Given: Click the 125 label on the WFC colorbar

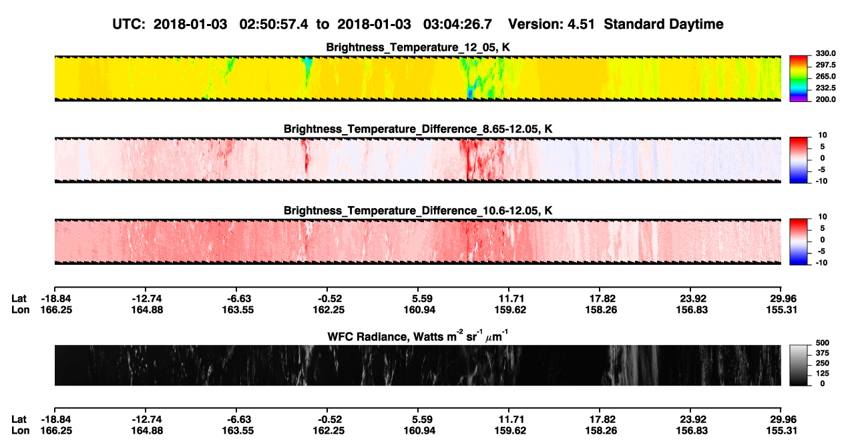Looking at the screenshot, I should [x=823, y=374].
